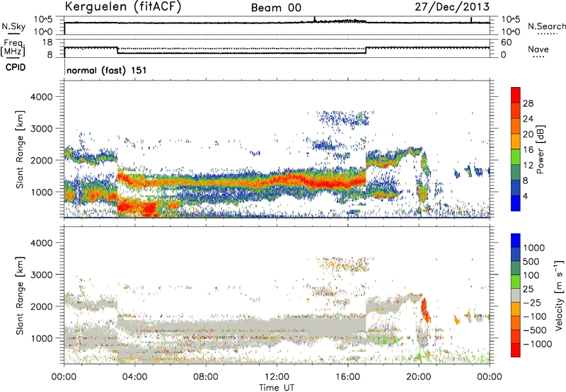The image size is (566, 392).
Task: Click the N.Search legend label
Action: (x=546, y=26)
